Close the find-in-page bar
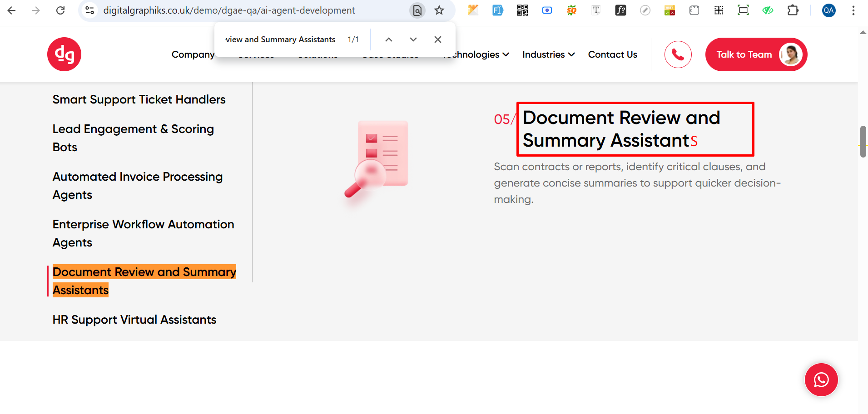 (x=437, y=39)
